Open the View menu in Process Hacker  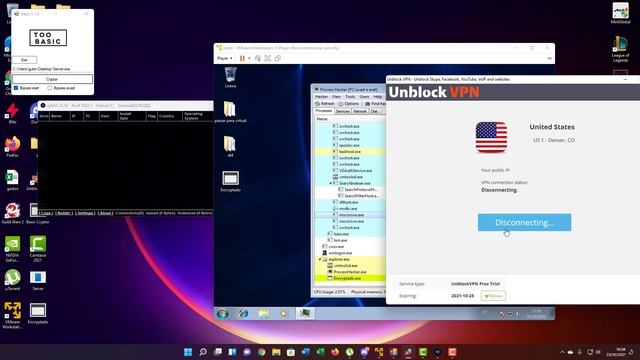336,97
